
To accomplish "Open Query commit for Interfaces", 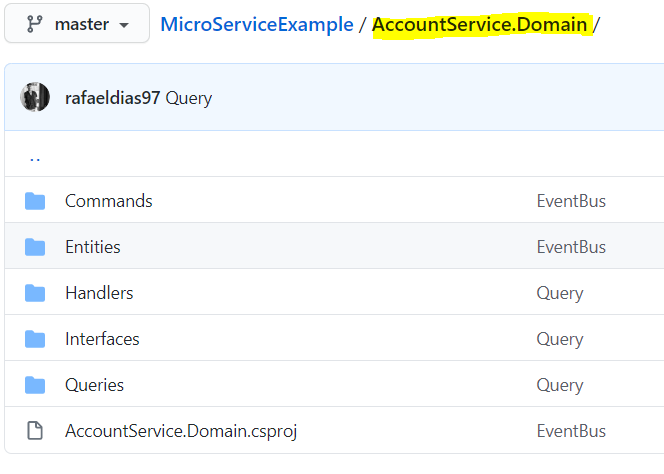I will [x=559, y=339].
